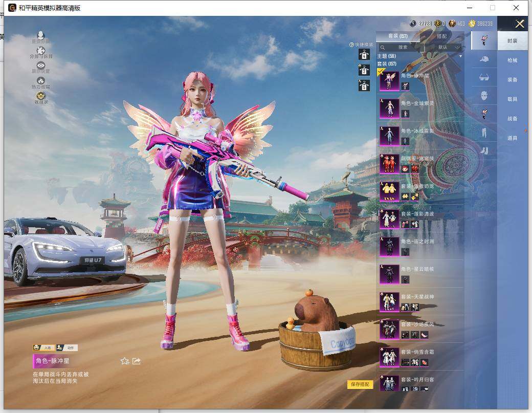Click the pink third piece icon under 沙场疾风
This screenshot has width=532, height=413.
pos(424,335)
